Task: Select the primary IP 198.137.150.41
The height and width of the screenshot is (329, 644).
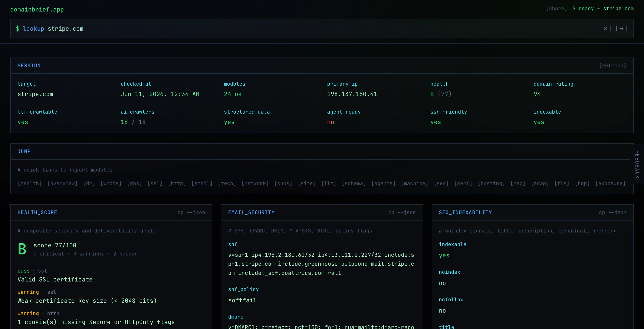Action: point(352,94)
